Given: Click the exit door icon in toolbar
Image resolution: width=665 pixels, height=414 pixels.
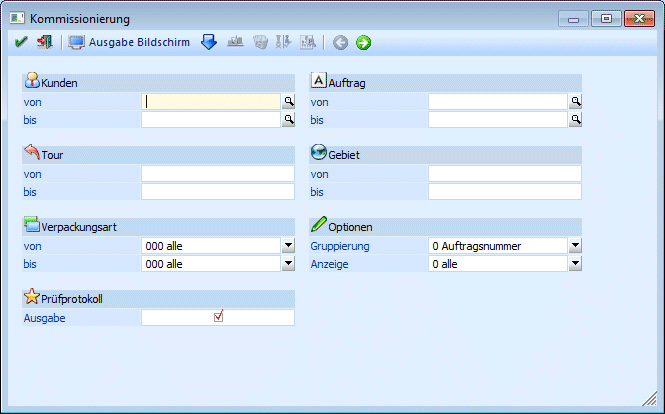Looking at the screenshot, I should (44, 42).
